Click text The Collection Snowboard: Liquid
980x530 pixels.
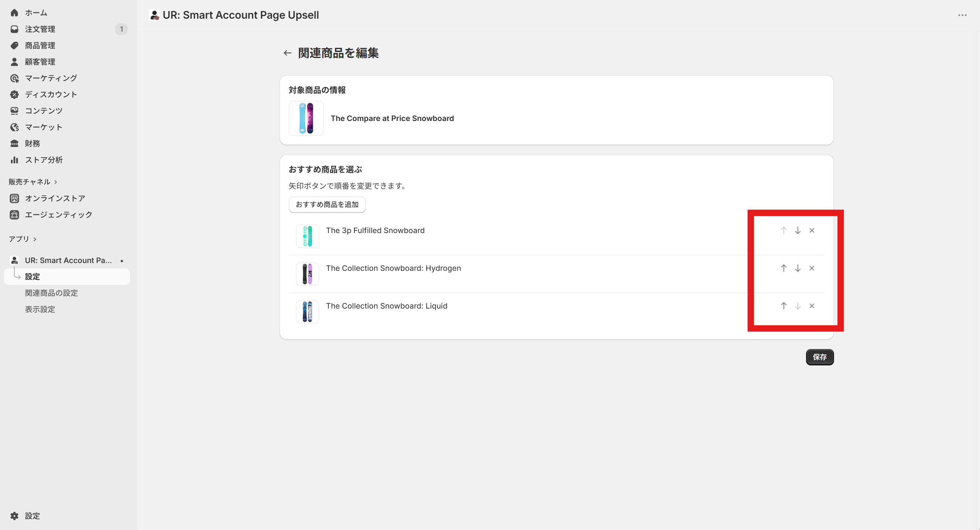387,306
